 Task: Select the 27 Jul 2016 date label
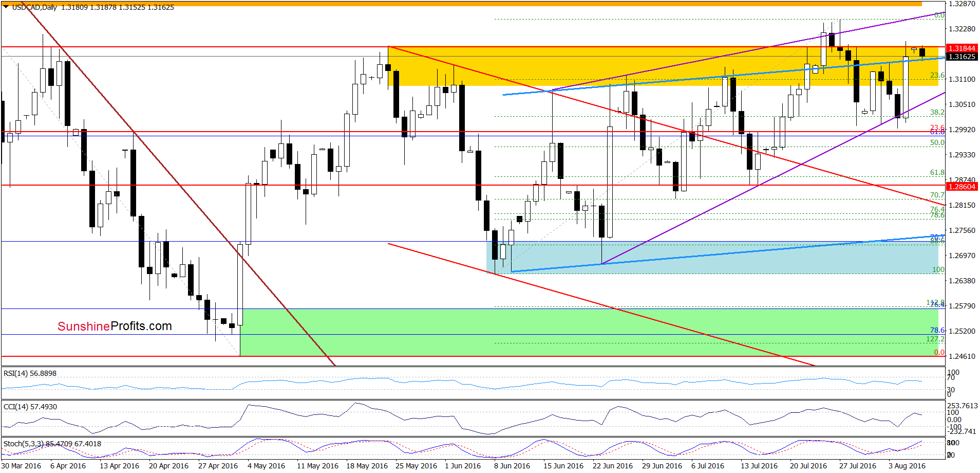tap(858, 466)
